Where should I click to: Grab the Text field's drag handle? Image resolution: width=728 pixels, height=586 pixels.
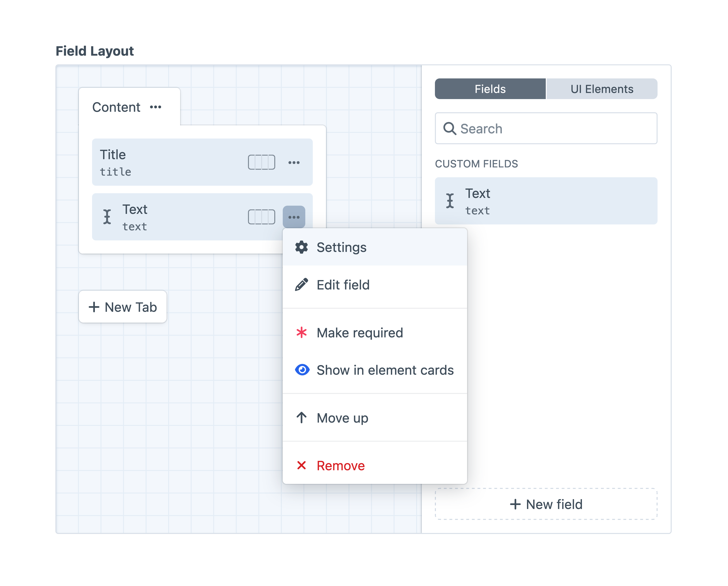(x=107, y=217)
